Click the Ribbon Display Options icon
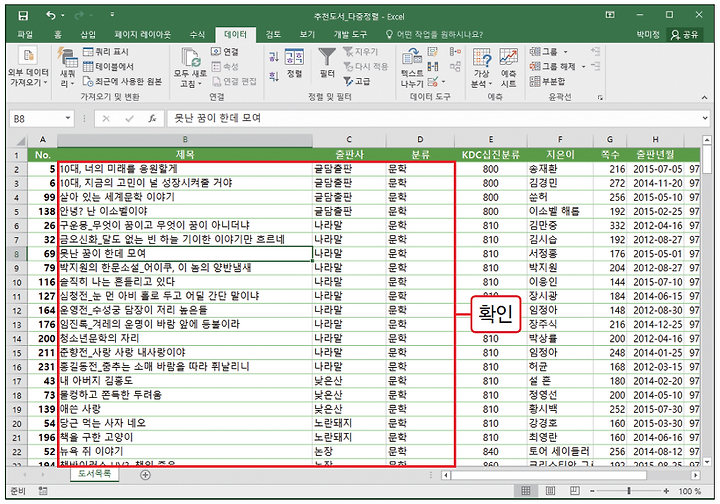 pyautogui.click(x=610, y=15)
